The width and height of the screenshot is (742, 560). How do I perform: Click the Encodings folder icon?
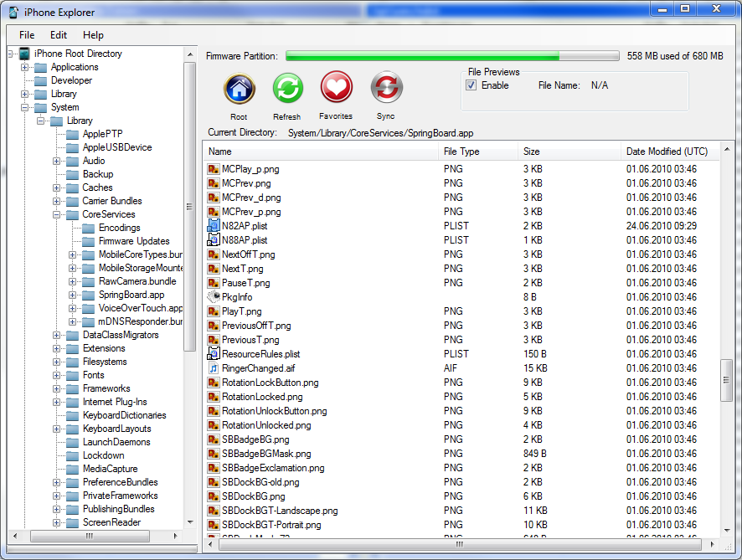89,228
